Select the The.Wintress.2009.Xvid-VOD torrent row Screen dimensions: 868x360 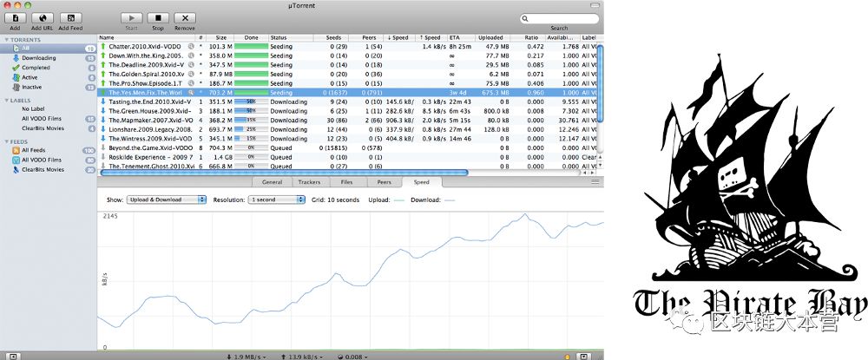pyautogui.click(x=347, y=139)
